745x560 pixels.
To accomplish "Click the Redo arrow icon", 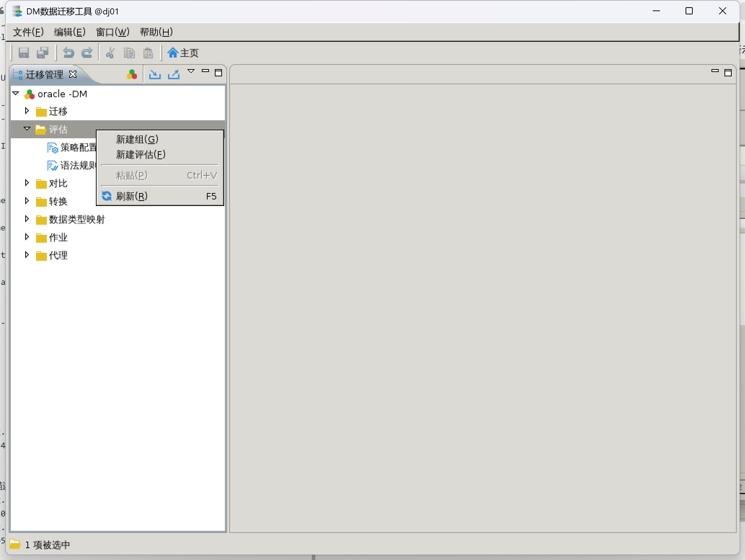I will click(x=87, y=53).
